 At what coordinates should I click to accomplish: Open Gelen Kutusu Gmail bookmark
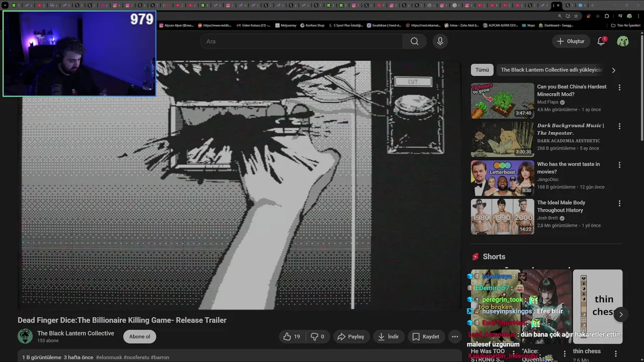click(x=255, y=25)
